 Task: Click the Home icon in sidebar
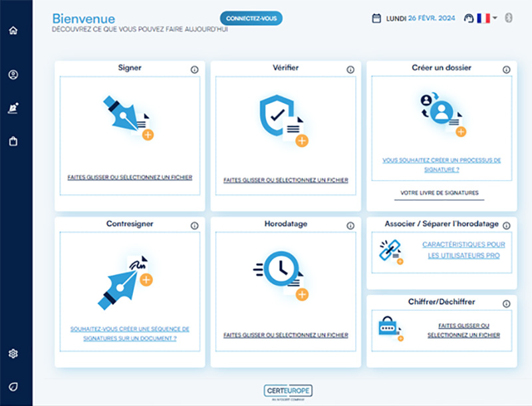click(x=13, y=30)
